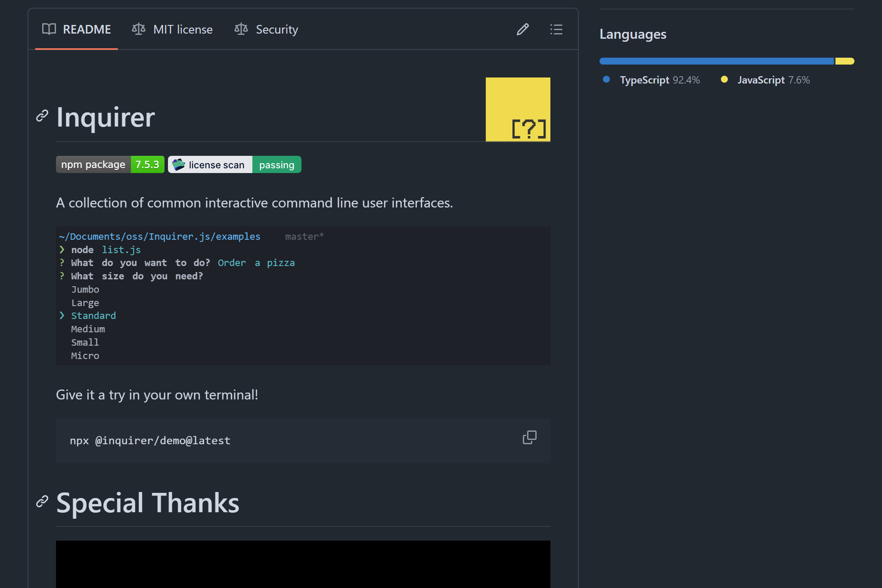This screenshot has height=588, width=882.
Task: Click the scales icon beside MIT license
Action: point(139,29)
